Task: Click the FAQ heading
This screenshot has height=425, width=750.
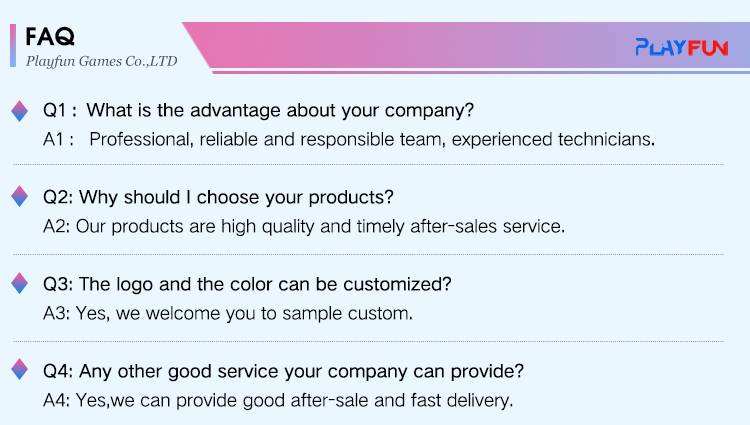Action: click(x=49, y=36)
